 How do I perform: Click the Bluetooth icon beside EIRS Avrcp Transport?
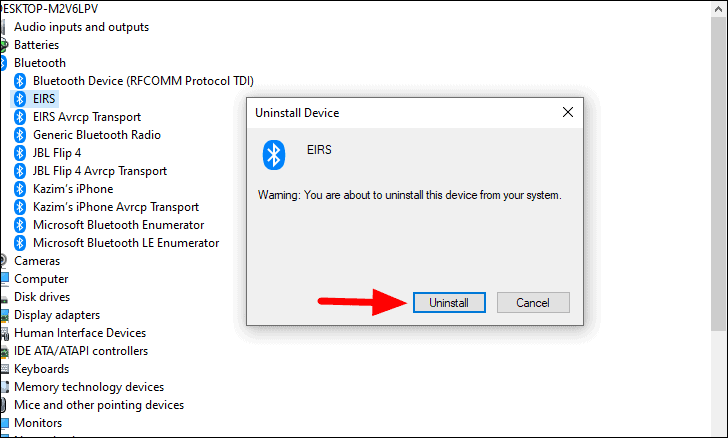20,117
